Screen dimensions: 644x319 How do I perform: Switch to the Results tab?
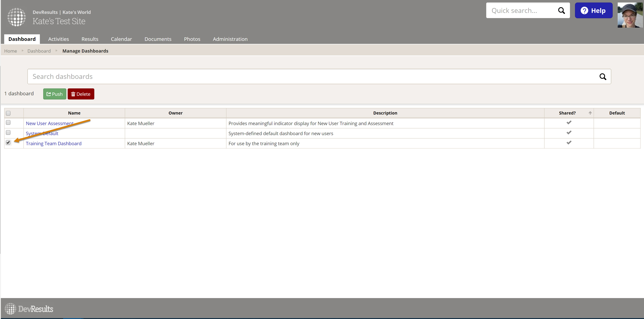click(90, 39)
